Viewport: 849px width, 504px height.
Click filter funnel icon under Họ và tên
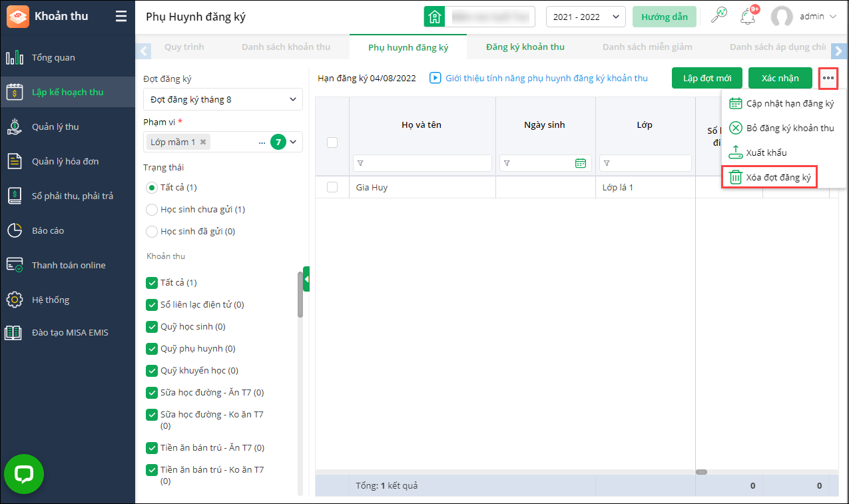pyautogui.click(x=360, y=163)
